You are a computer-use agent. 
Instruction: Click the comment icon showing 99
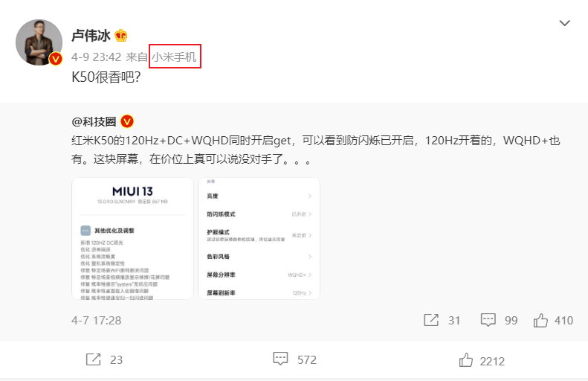(488, 320)
